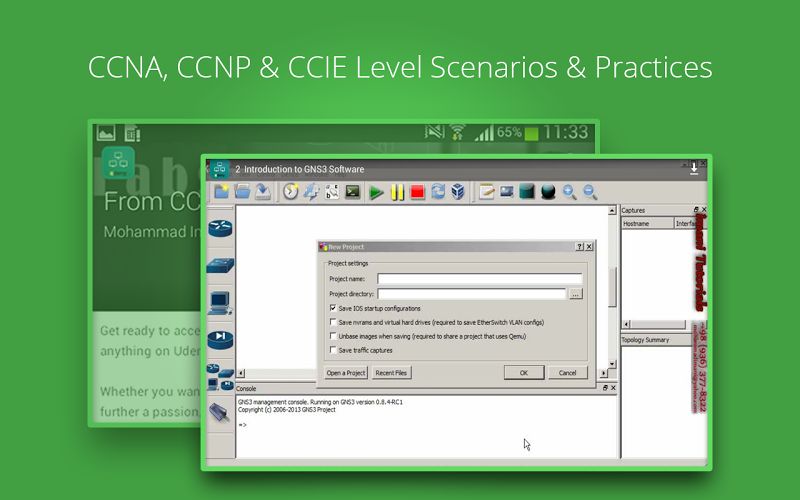Browse routers in the device sidebar
This screenshot has width=800, height=500.
tap(220, 228)
